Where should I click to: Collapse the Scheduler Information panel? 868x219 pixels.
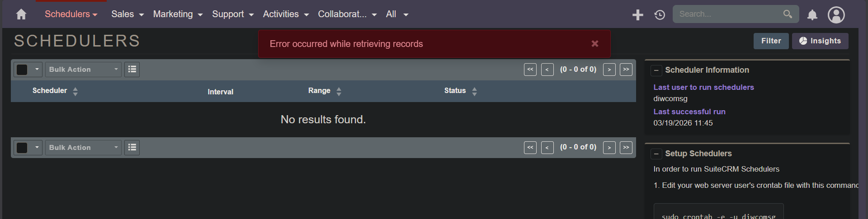point(656,70)
